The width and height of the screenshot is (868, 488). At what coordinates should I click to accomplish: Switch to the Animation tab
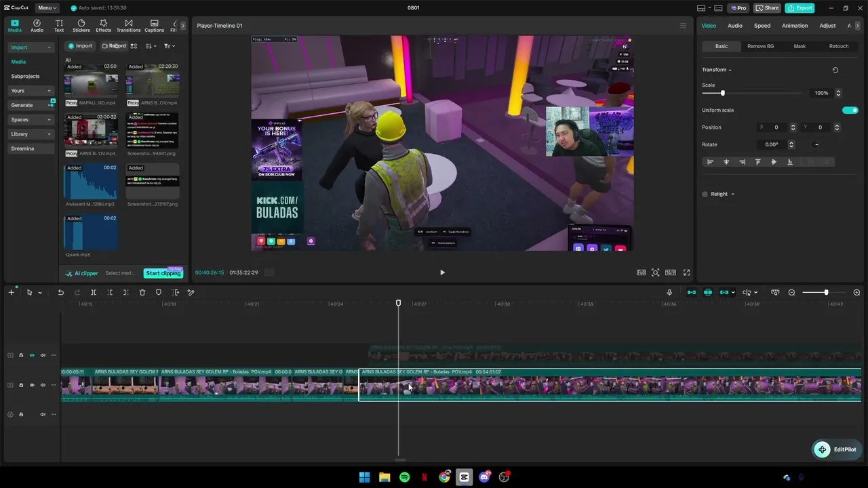coord(795,26)
